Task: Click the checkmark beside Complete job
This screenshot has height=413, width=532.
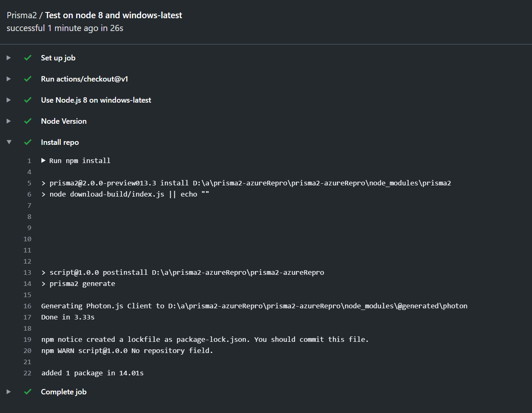Action: 27,391
